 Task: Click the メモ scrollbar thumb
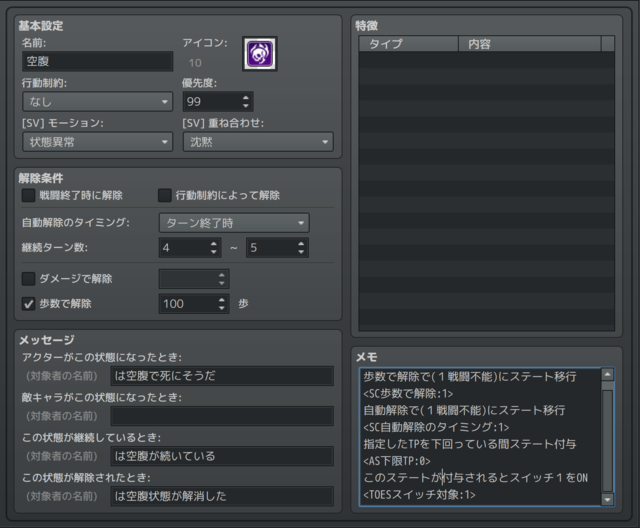[x=608, y=441]
